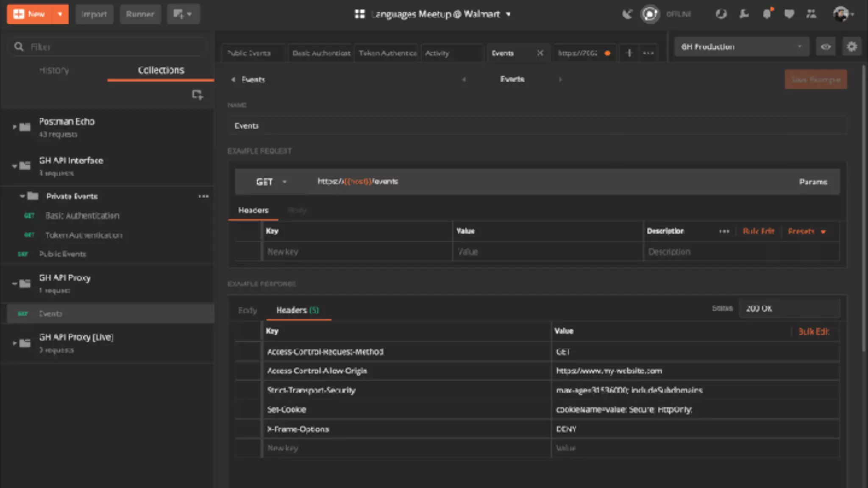Toggle checkbox beside X-Frame-Options header
The image size is (868, 488).
tap(248, 429)
